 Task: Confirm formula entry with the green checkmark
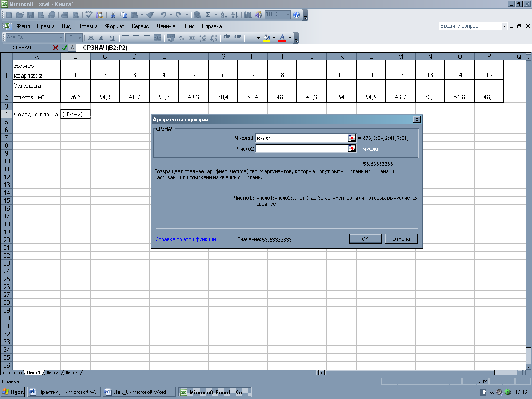click(x=64, y=48)
